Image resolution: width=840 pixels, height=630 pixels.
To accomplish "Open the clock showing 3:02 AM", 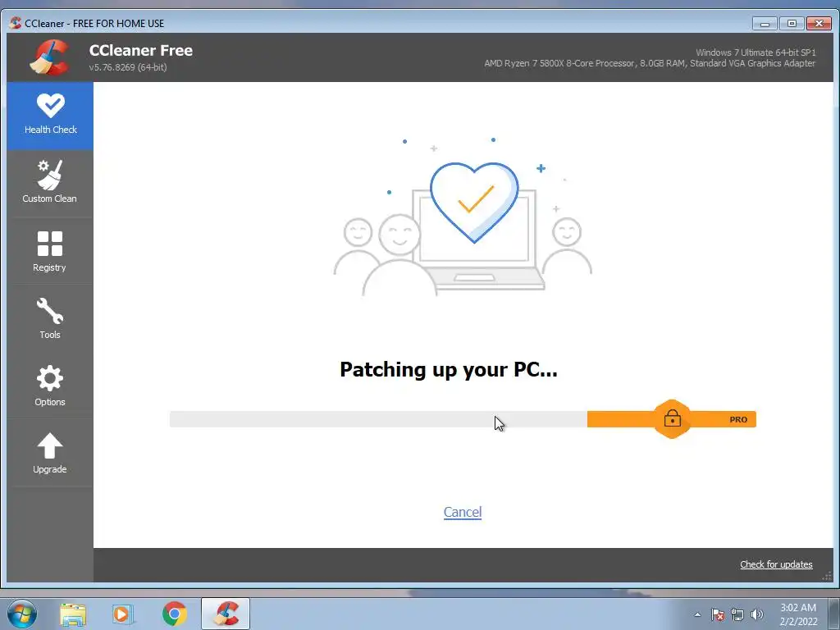I will click(798, 614).
